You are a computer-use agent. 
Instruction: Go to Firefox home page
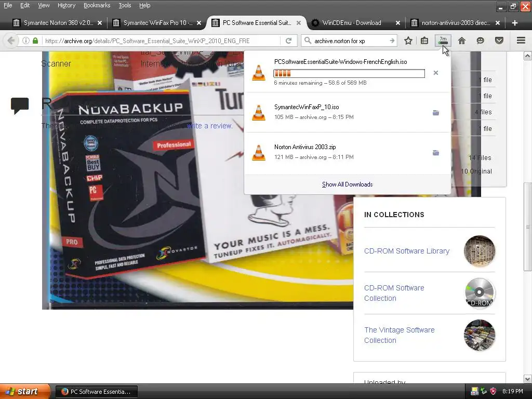tap(462, 41)
